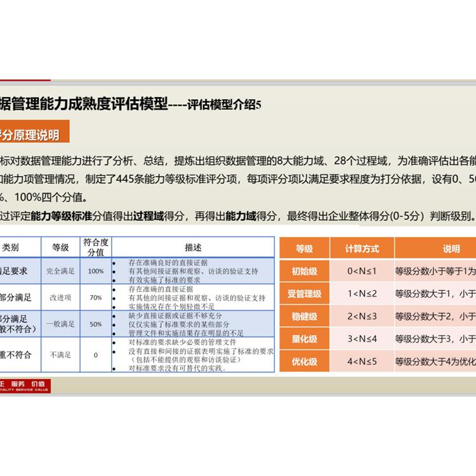476x476 pixels.
Task: Click the red 服务 价值 footer logo
Action: [x=25, y=386]
